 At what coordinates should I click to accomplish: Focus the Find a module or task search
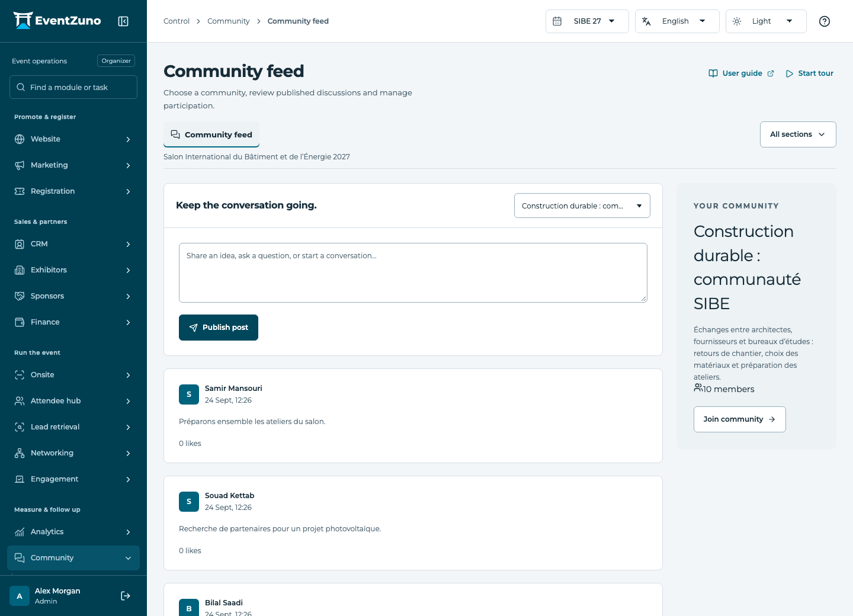[73, 87]
